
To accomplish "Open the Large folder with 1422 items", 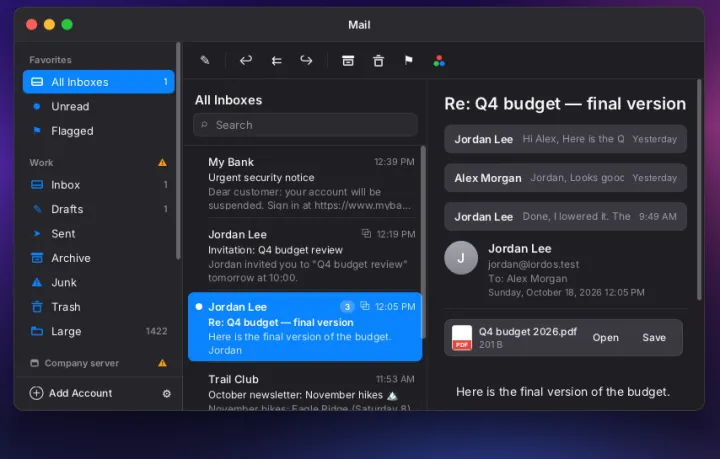I will click(99, 331).
